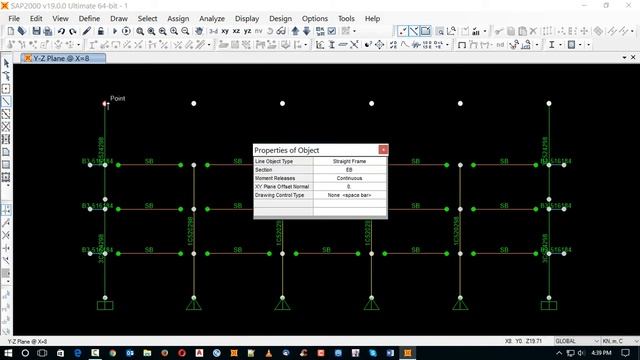Activate select by pointer window mode icon
640x360 pixels.
click(x=402, y=31)
